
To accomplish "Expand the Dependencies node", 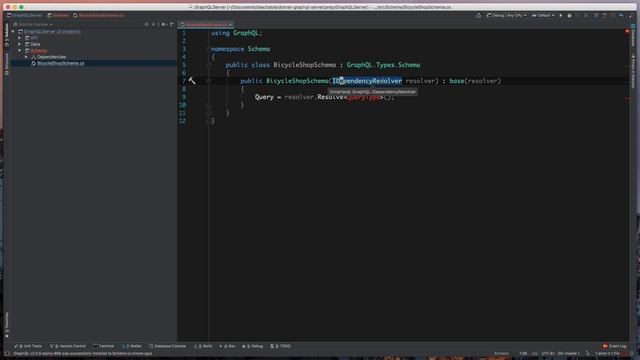I will coord(26,57).
